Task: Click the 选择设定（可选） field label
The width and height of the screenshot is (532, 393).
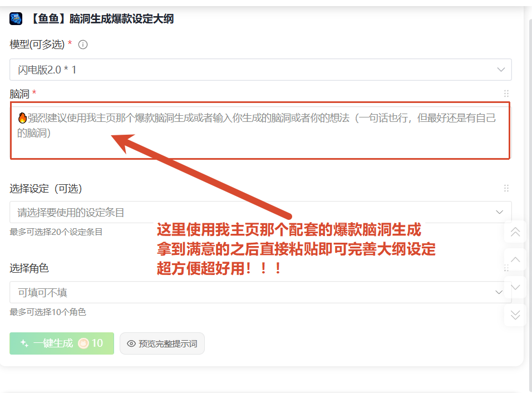Action: point(46,188)
